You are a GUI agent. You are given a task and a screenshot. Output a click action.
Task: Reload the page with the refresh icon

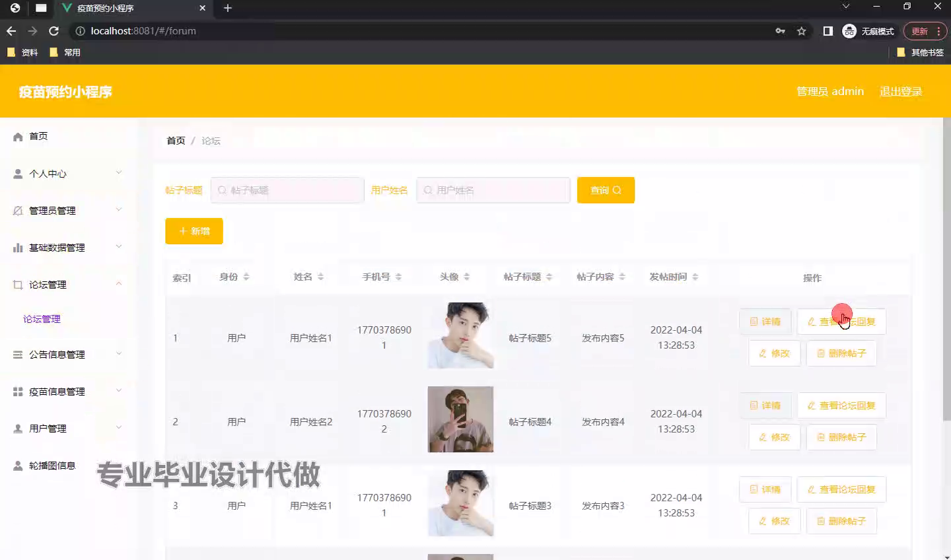click(54, 31)
